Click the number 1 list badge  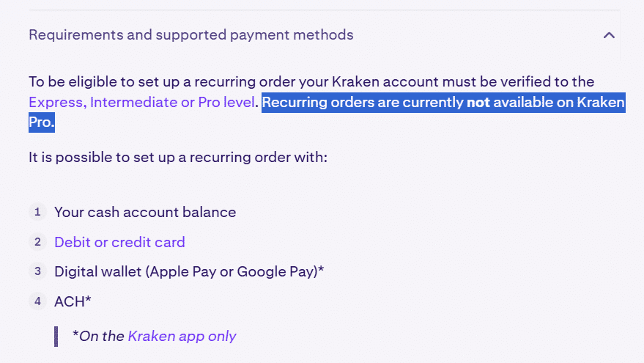[x=37, y=213]
